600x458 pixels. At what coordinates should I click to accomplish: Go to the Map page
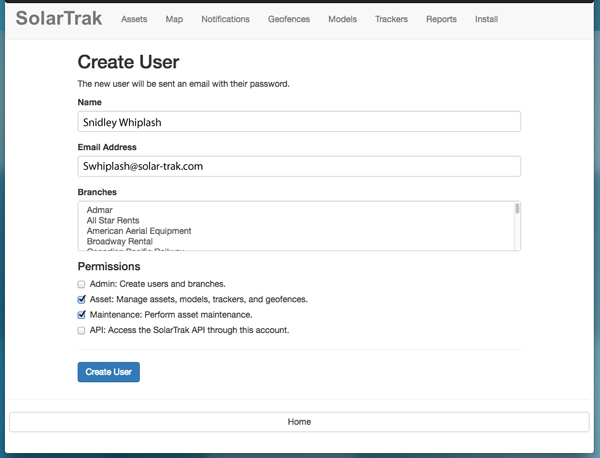tap(174, 19)
